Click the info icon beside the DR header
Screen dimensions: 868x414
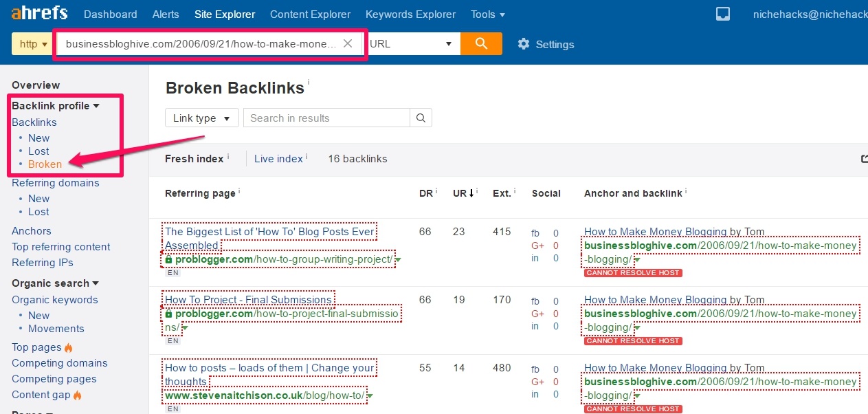(436, 190)
